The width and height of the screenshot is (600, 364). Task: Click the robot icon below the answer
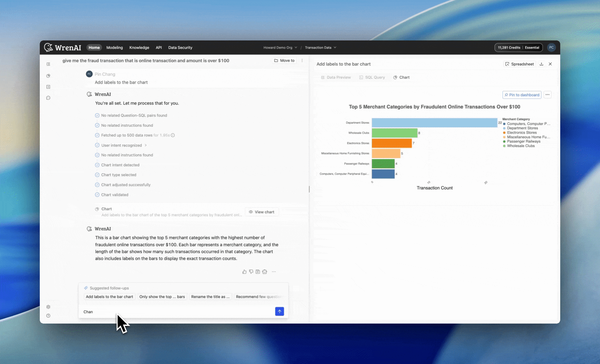(x=265, y=272)
